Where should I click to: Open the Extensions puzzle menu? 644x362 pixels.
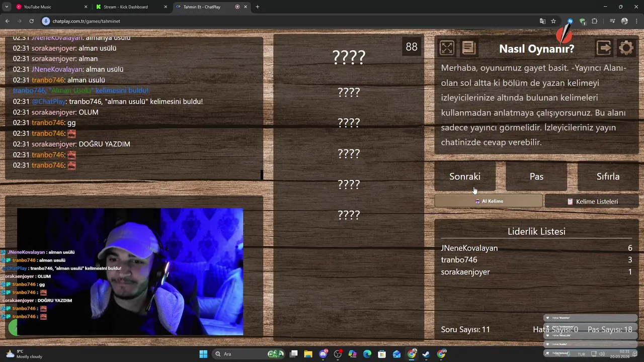click(595, 21)
